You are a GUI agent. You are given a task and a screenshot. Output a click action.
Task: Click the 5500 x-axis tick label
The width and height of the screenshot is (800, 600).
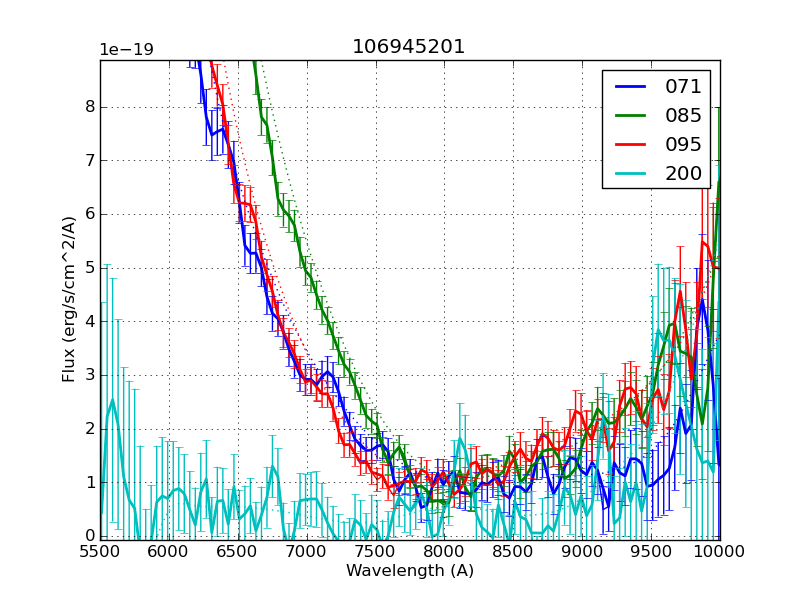click(x=100, y=551)
